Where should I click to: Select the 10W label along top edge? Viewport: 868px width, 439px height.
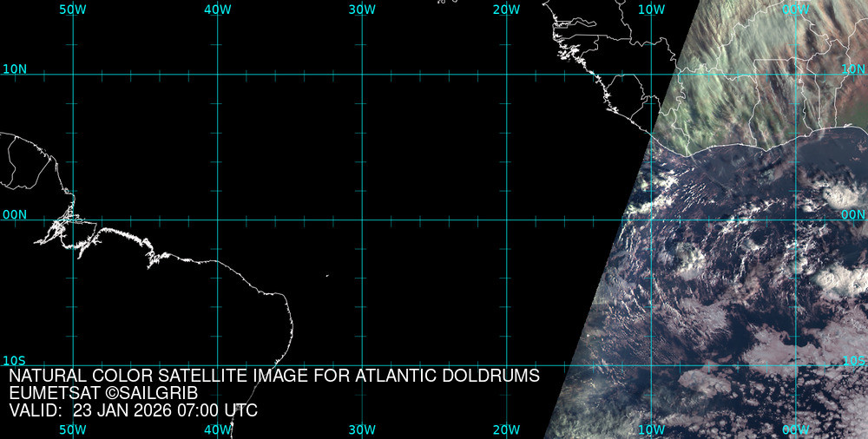point(651,10)
